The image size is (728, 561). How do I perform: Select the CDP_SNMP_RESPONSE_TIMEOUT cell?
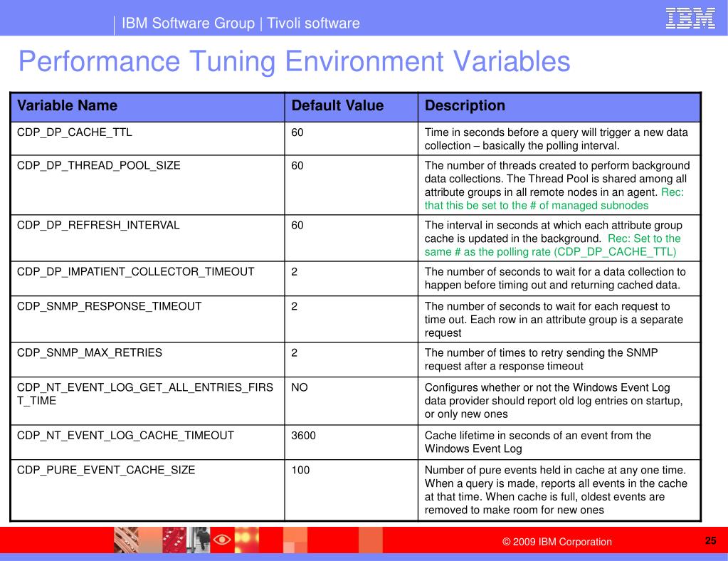pos(147,319)
